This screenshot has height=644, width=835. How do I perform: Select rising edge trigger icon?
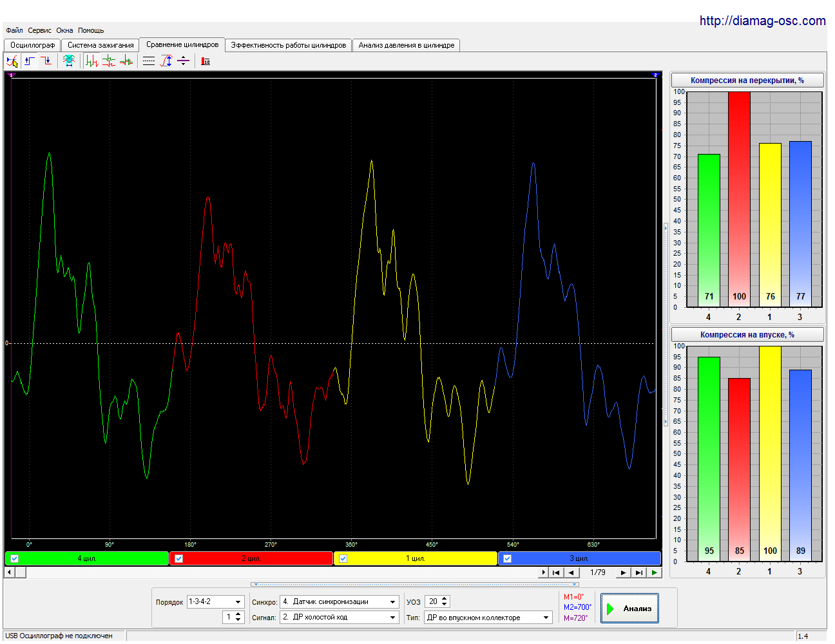pyautogui.click(x=30, y=61)
